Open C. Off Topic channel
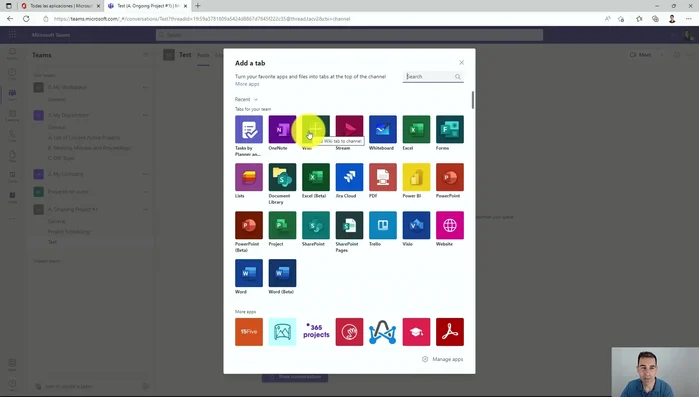Image resolution: width=699 pixels, height=397 pixels. tap(61, 158)
